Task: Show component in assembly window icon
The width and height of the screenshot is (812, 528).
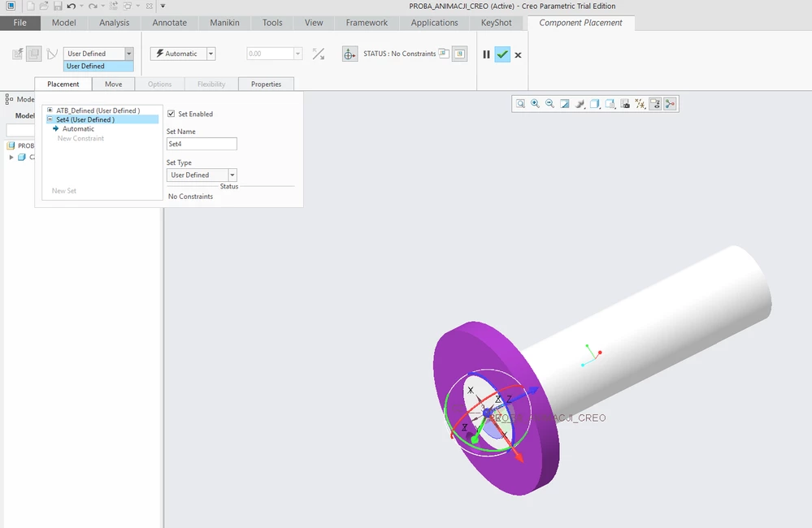Action: 459,54
